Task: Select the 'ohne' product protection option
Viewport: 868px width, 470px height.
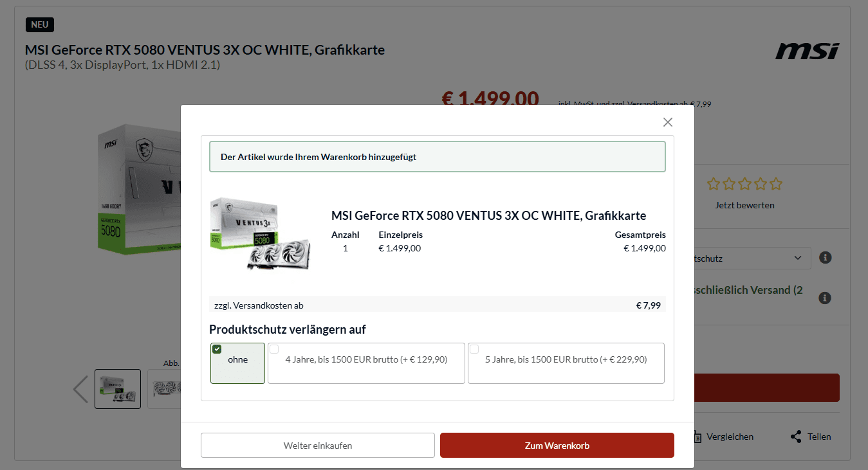Action: click(x=237, y=363)
